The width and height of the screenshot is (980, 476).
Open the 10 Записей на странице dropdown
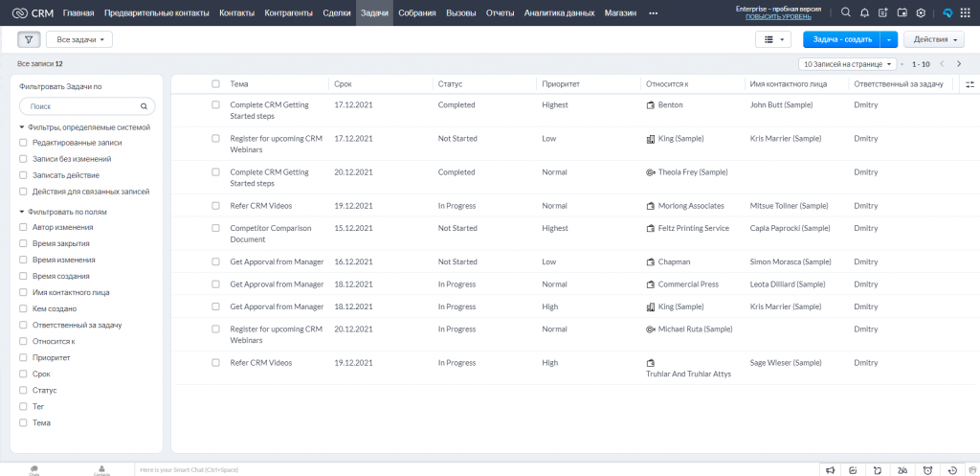(848, 64)
